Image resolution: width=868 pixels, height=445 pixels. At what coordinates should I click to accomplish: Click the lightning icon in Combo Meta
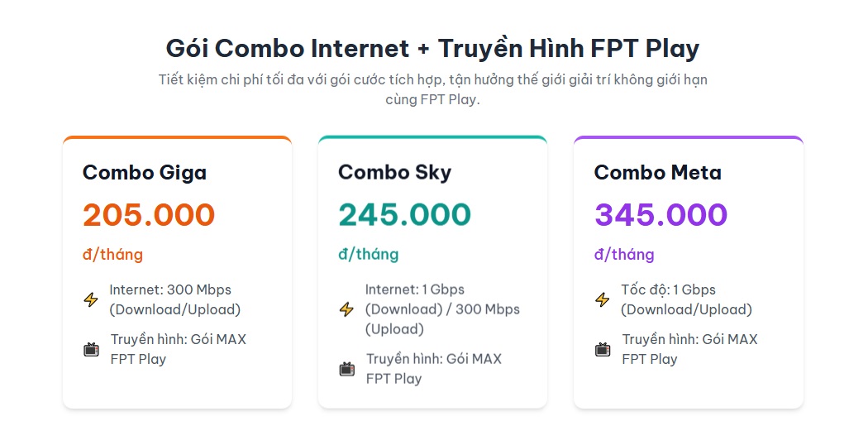click(603, 299)
